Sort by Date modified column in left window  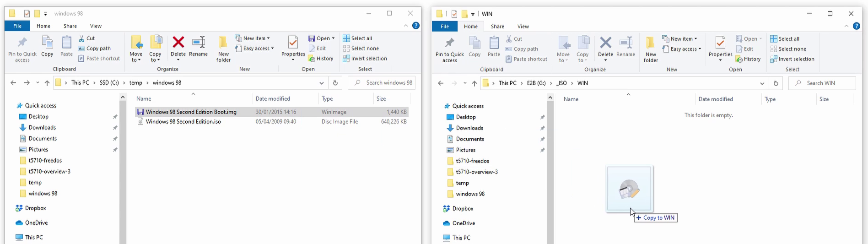273,99
